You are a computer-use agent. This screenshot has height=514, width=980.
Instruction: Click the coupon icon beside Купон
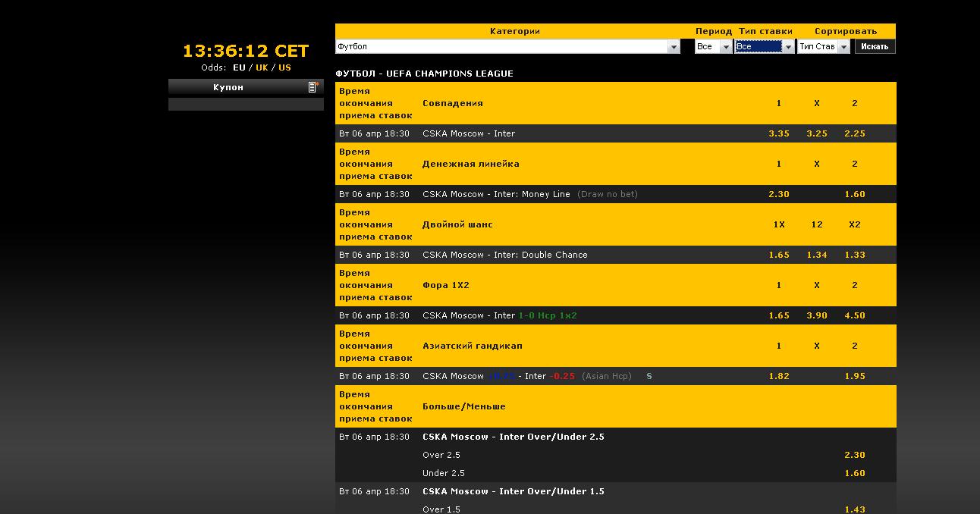(x=312, y=87)
